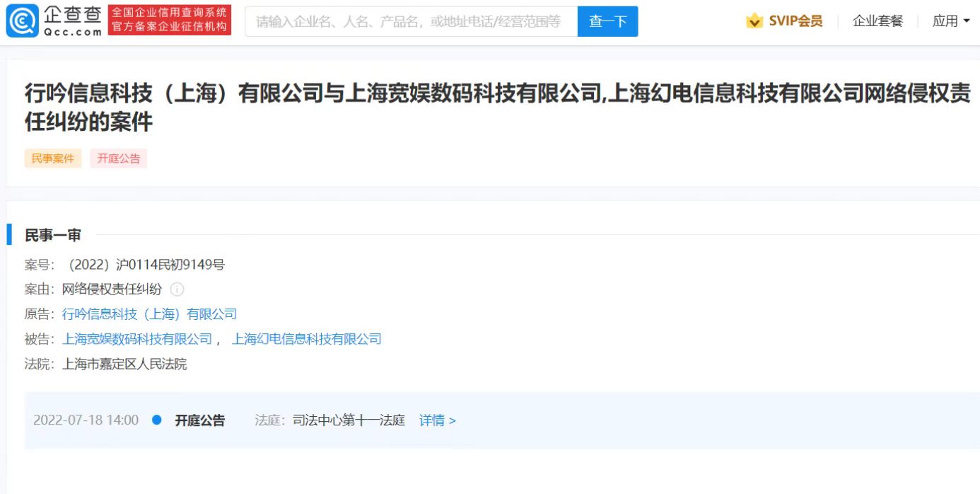Click the 民事案件 tag
The width and height of the screenshot is (980, 494).
[53, 159]
